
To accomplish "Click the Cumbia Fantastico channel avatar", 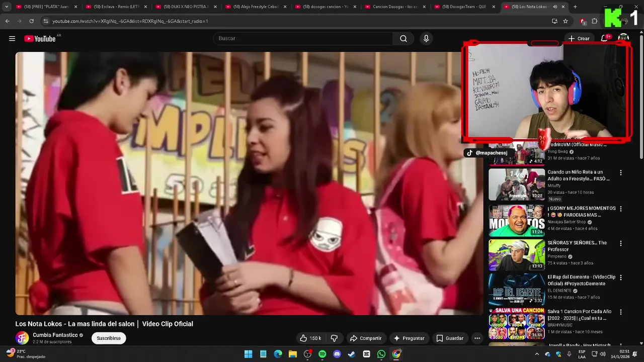I will (x=22, y=338).
